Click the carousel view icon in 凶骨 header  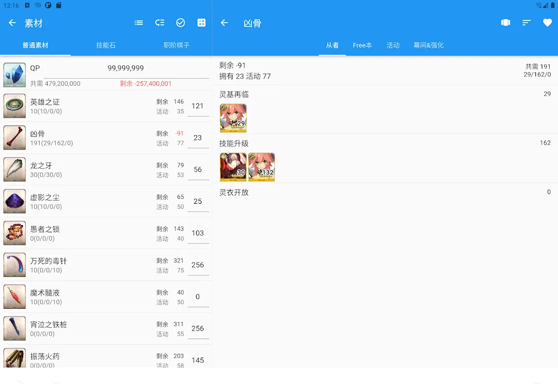(x=506, y=23)
